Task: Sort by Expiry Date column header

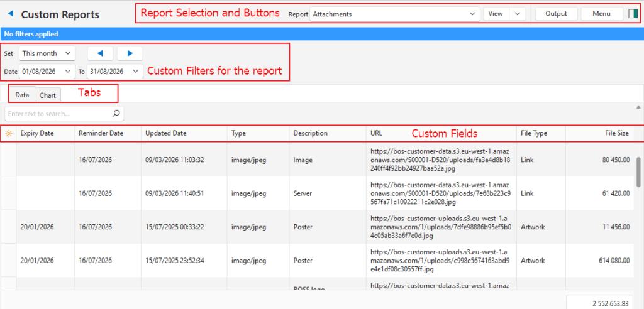Action: (45, 133)
